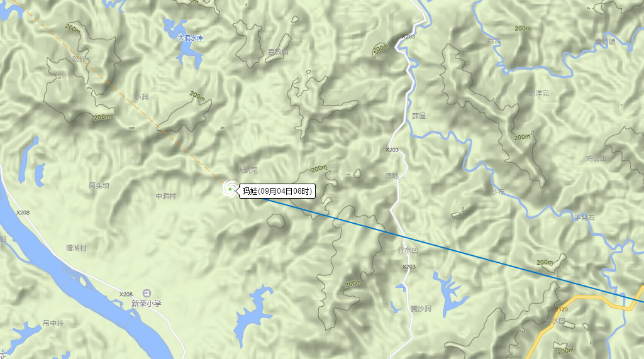Select the 闾头坝 place label
This screenshot has width=644, height=359.
tap(99, 185)
